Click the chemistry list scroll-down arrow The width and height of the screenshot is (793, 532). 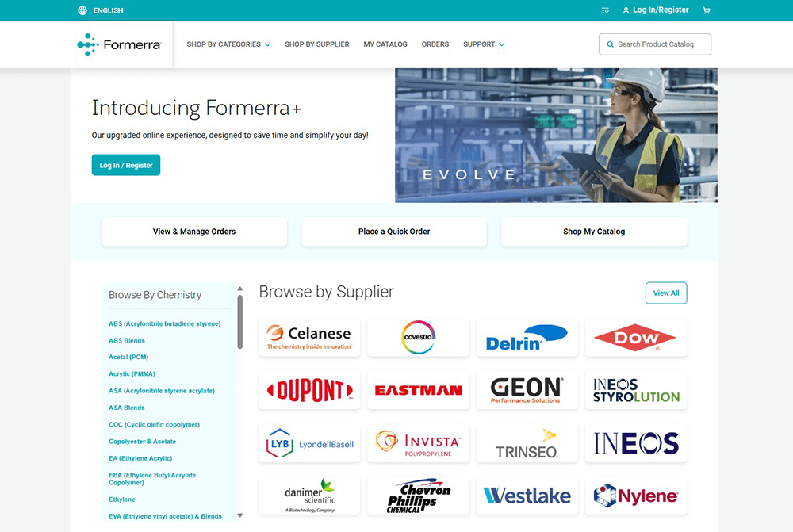point(239,515)
